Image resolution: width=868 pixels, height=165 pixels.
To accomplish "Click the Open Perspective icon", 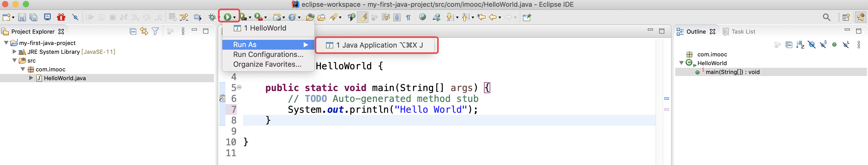I will pos(846,17).
